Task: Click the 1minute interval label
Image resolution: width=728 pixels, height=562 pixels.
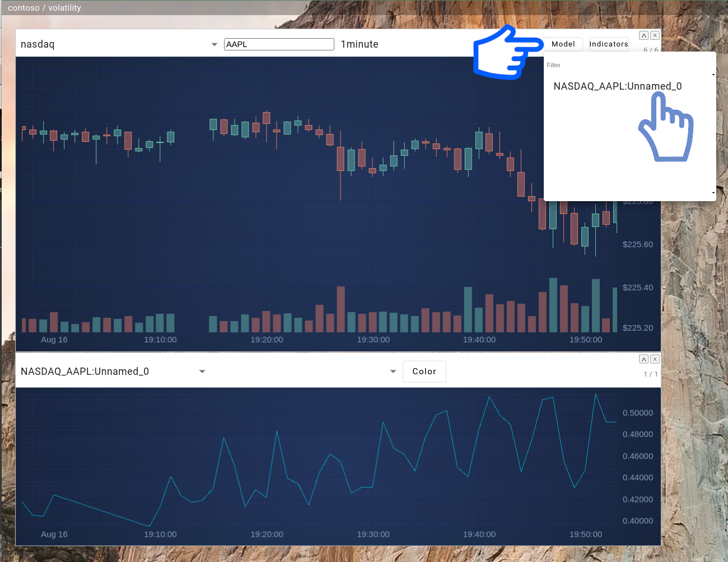Action: point(360,44)
